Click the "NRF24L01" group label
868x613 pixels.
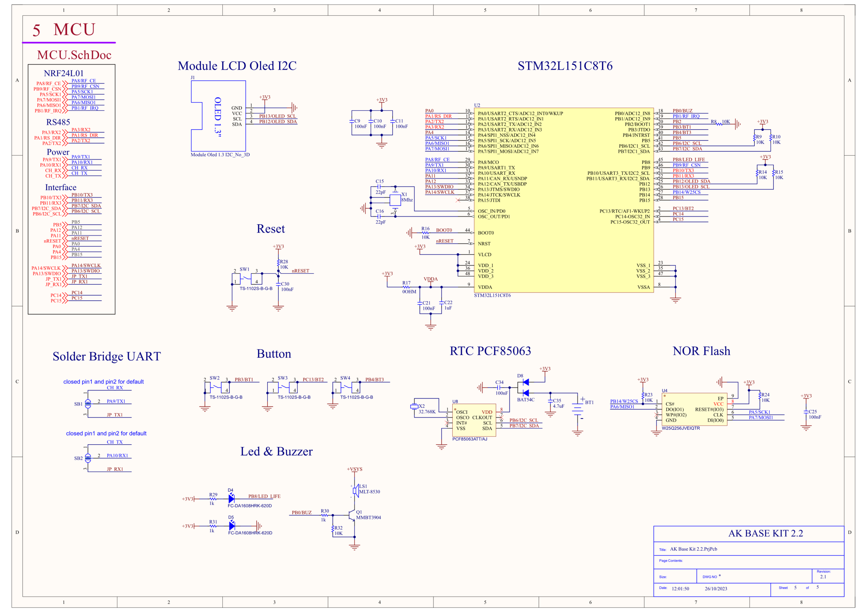pos(63,73)
